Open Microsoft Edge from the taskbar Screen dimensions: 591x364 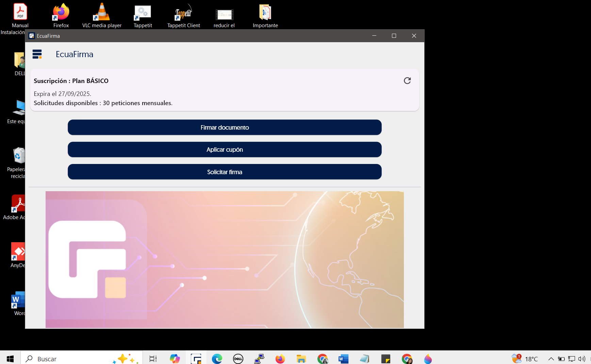pyautogui.click(x=217, y=359)
